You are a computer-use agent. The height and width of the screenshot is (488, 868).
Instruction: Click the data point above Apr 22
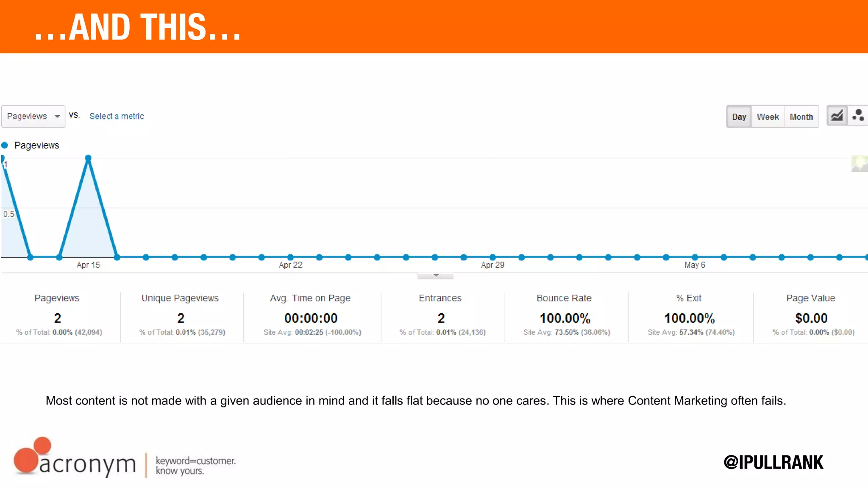click(x=290, y=257)
